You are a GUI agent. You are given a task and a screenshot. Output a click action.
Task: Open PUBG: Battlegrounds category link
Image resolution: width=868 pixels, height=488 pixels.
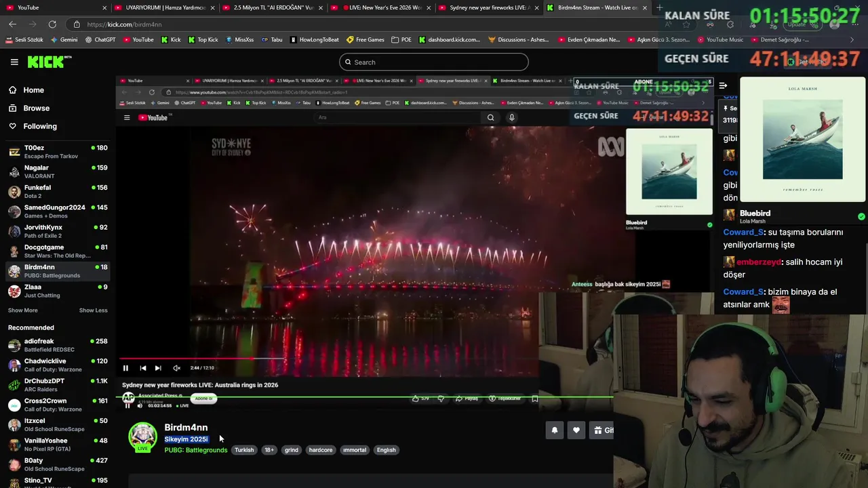click(x=196, y=450)
